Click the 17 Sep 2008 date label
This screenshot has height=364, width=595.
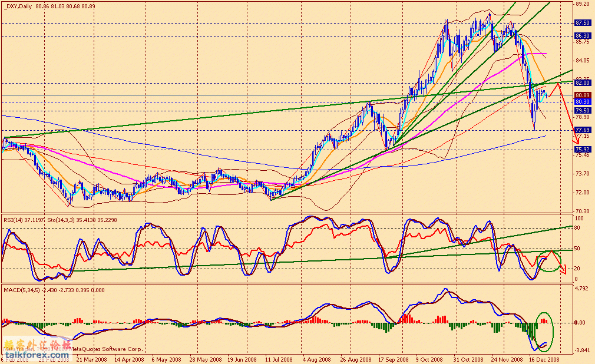[x=393, y=359]
